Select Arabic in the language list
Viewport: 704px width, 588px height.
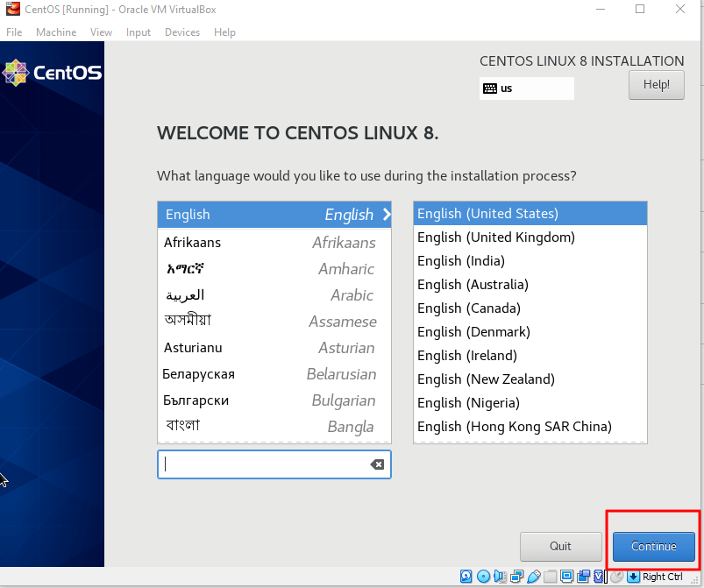(274, 295)
